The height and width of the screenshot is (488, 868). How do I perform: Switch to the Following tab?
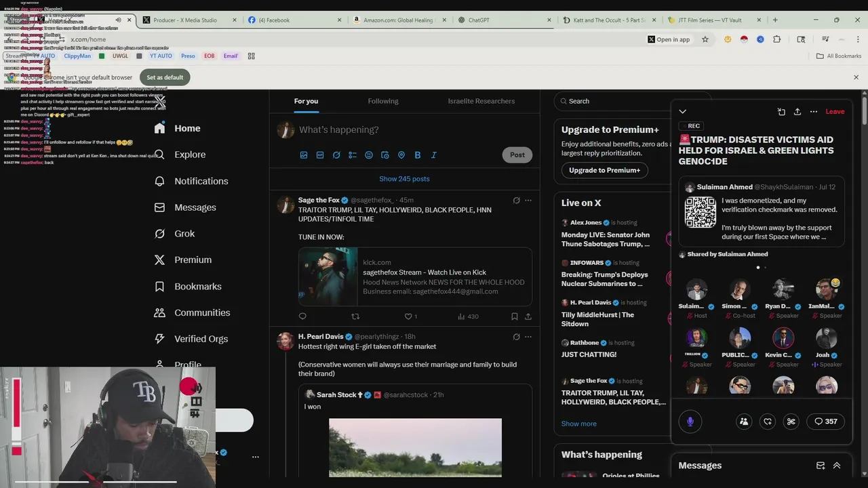point(383,101)
